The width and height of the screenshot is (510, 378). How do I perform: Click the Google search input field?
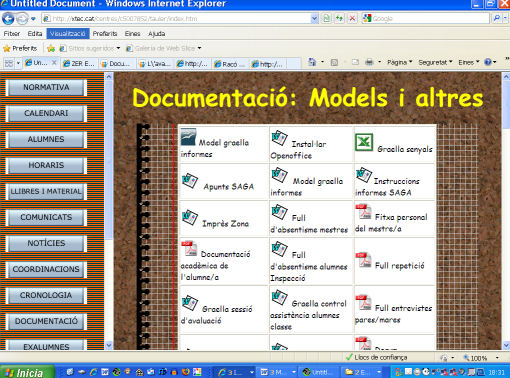pyautogui.click(x=430, y=19)
